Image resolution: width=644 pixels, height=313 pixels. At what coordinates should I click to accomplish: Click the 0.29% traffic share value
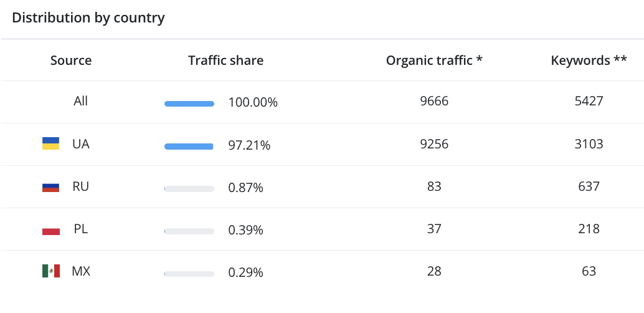coord(245,272)
